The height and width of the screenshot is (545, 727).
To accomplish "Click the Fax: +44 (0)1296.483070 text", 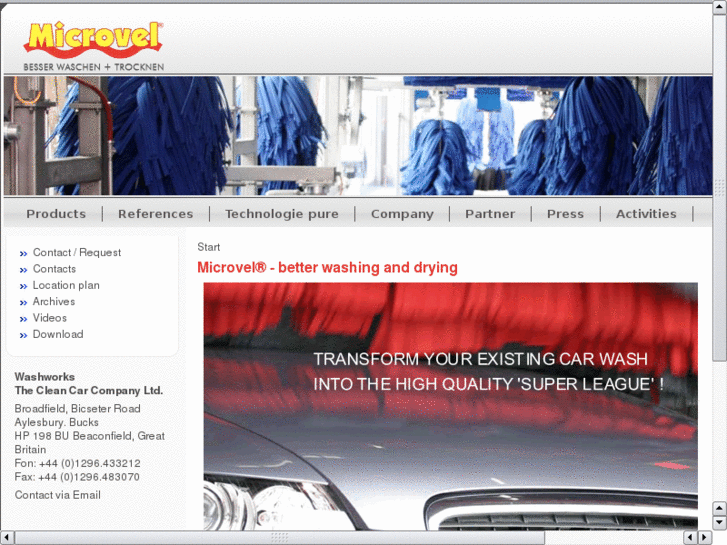I will 77,477.
